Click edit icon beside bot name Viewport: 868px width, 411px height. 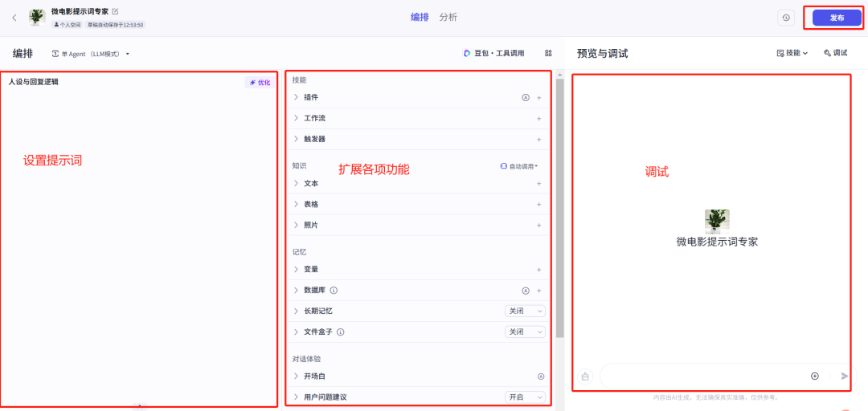click(115, 11)
